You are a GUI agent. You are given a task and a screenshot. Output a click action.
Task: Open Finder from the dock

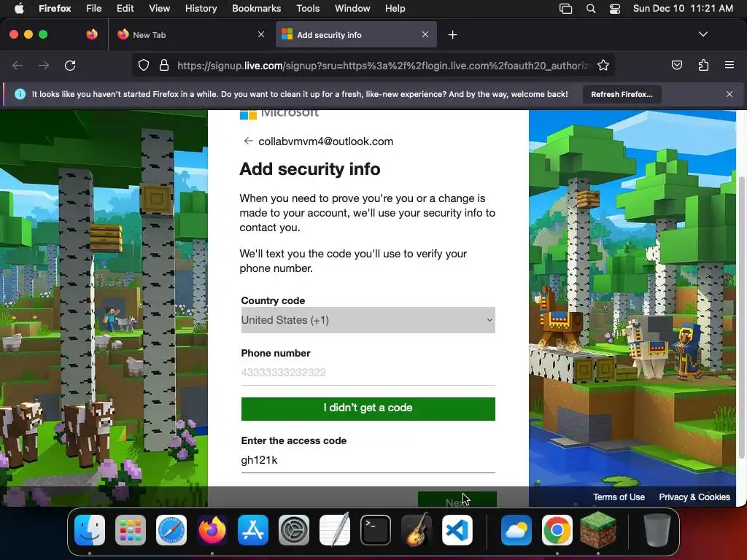90,530
